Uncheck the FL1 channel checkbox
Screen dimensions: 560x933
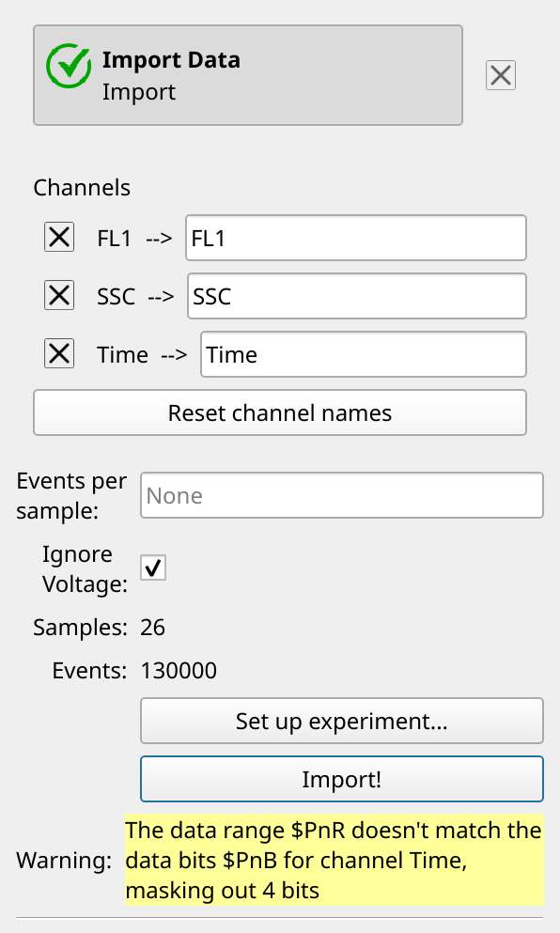(x=59, y=238)
